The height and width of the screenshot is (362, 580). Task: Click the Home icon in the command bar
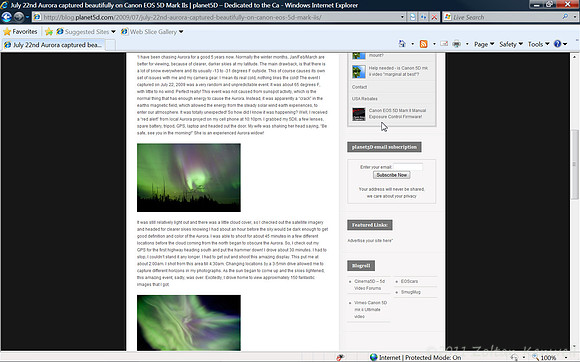(x=402, y=44)
